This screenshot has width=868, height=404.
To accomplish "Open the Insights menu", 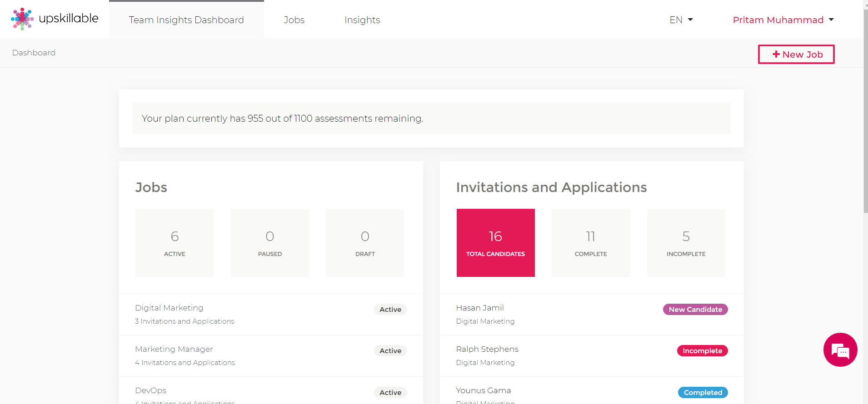I will [362, 20].
